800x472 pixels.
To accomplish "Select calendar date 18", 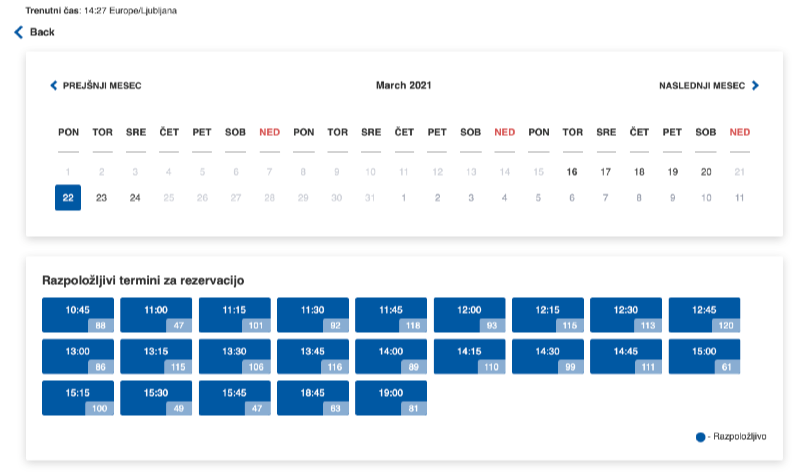I will pyautogui.click(x=639, y=172).
